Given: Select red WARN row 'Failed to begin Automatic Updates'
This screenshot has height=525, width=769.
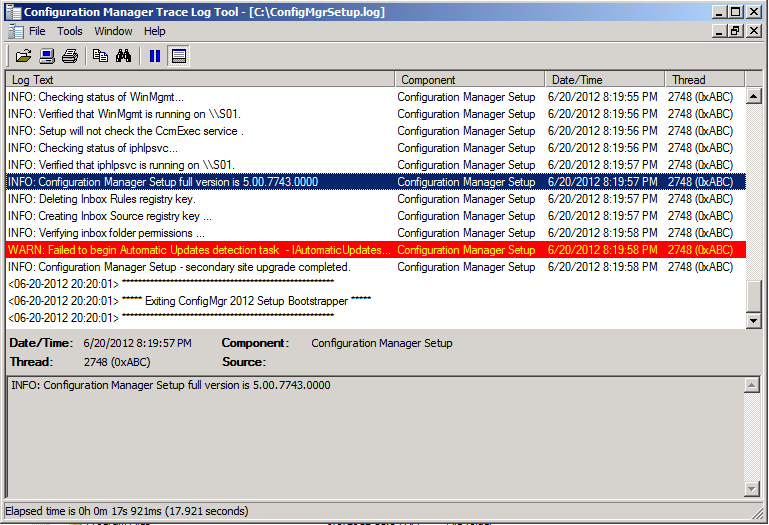Looking at the screenshot, I should pyautogui.click(x=376, y=250).
